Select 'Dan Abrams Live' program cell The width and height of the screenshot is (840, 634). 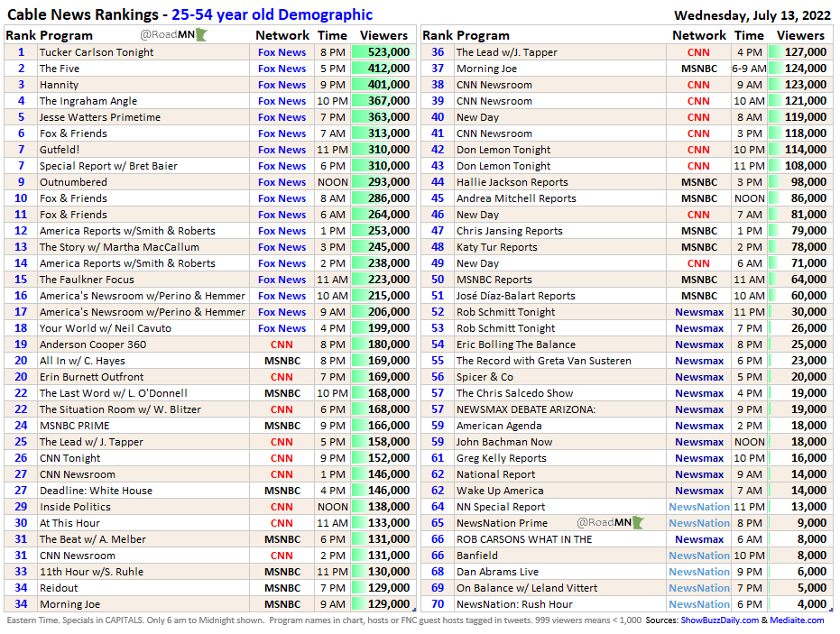click(x=560, y=572)
